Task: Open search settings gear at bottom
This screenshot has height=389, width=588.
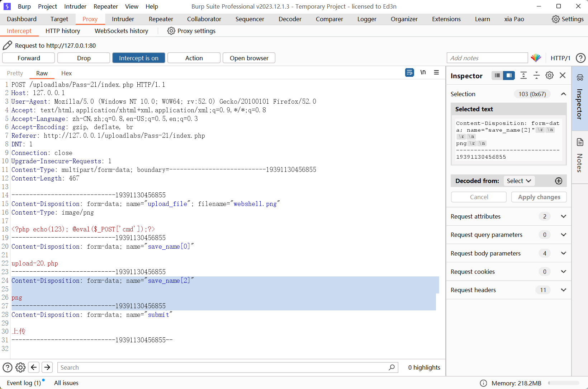Action: (x=20, y=367)
